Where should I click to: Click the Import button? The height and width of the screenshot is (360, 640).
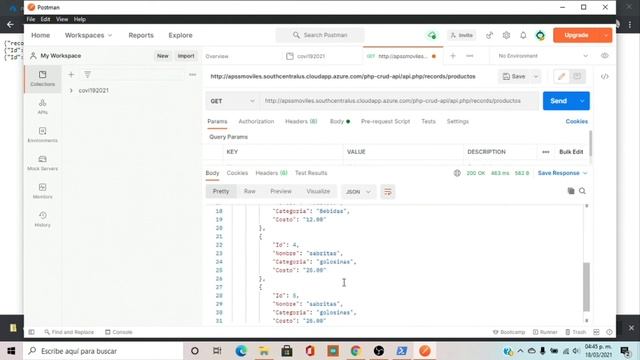coord(186,56)
